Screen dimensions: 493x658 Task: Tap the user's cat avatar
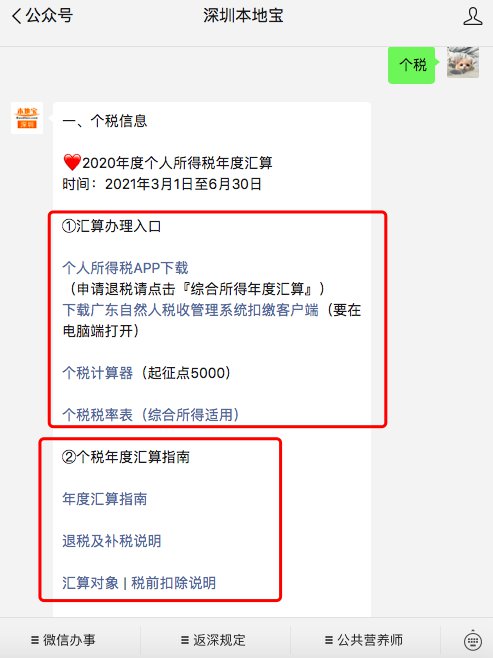463,62
